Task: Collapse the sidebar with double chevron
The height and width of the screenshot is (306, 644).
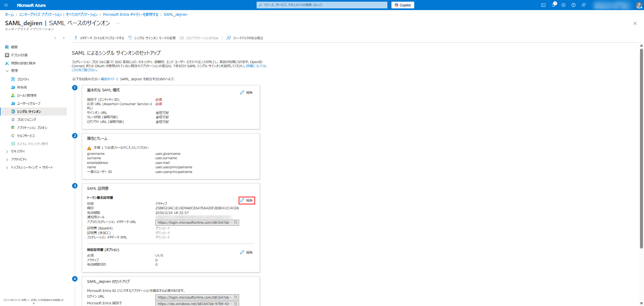Action: pos(64,38)
